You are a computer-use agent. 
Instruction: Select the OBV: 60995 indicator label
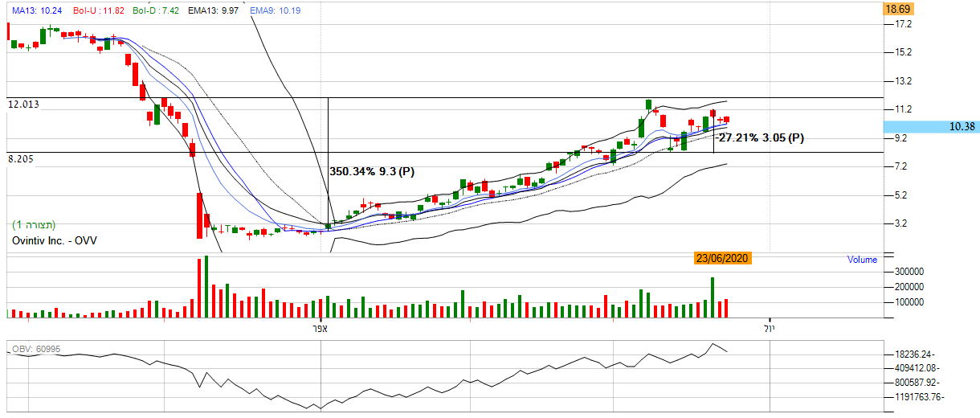tap(36, 349)
